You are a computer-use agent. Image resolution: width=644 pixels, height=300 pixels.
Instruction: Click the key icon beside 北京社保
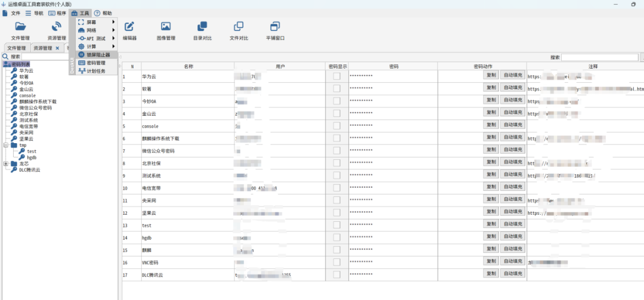pos(14,114)
